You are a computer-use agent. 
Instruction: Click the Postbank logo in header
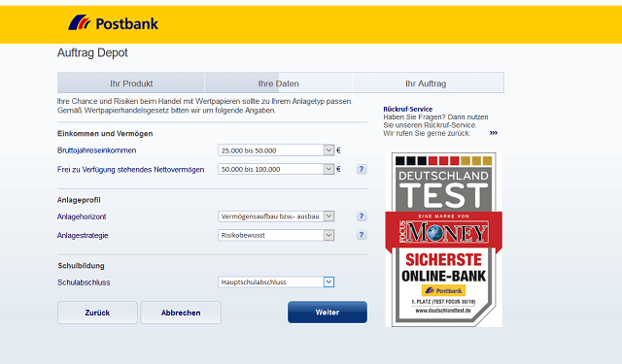(x=113, y=23)
